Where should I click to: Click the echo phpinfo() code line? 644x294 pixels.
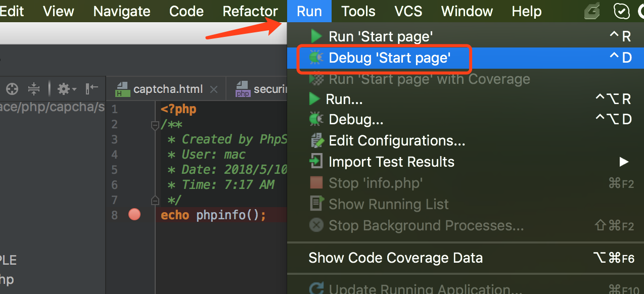coord(213,215)
